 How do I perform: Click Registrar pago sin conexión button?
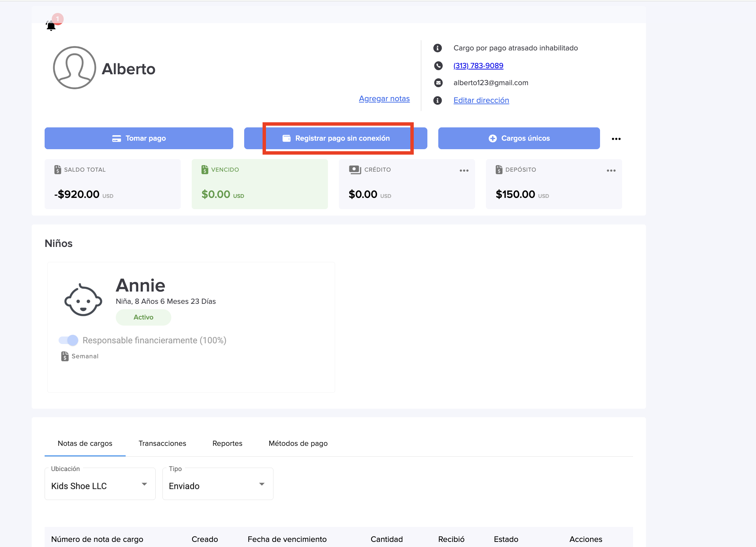[x=336, y=138]
